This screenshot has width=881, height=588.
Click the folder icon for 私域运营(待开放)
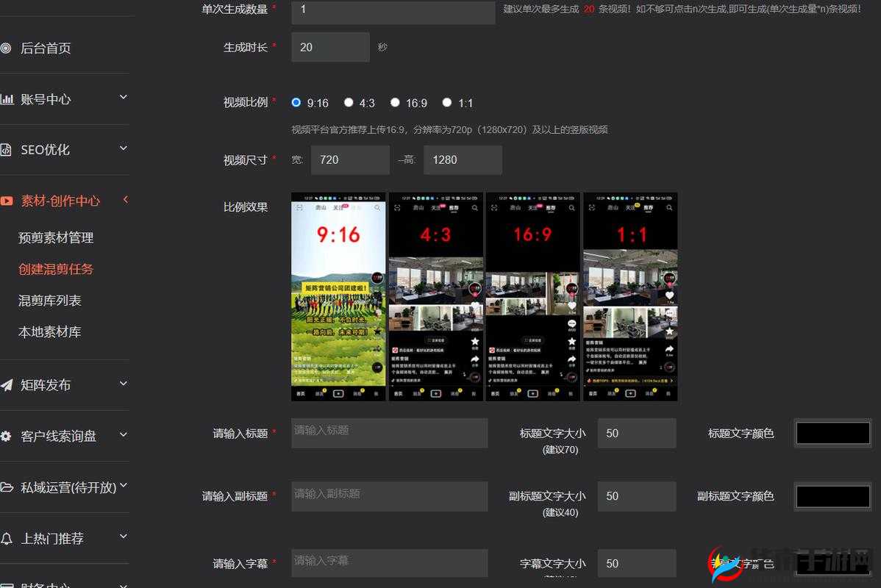point(8,487)
